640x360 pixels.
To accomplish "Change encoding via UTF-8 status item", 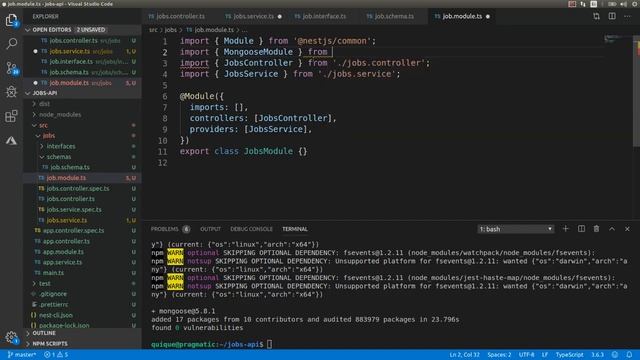I will (527, 355).
